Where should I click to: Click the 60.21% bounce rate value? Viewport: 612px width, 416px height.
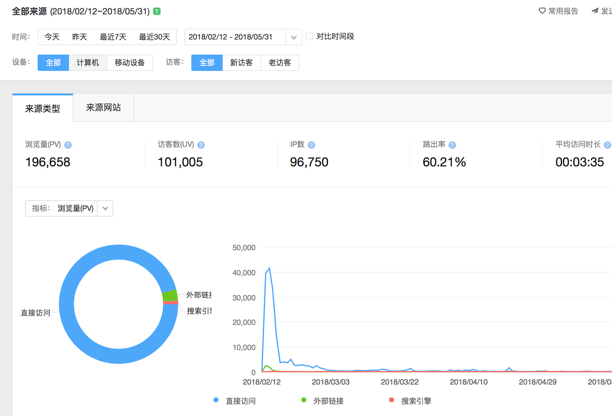coord(444,162)
